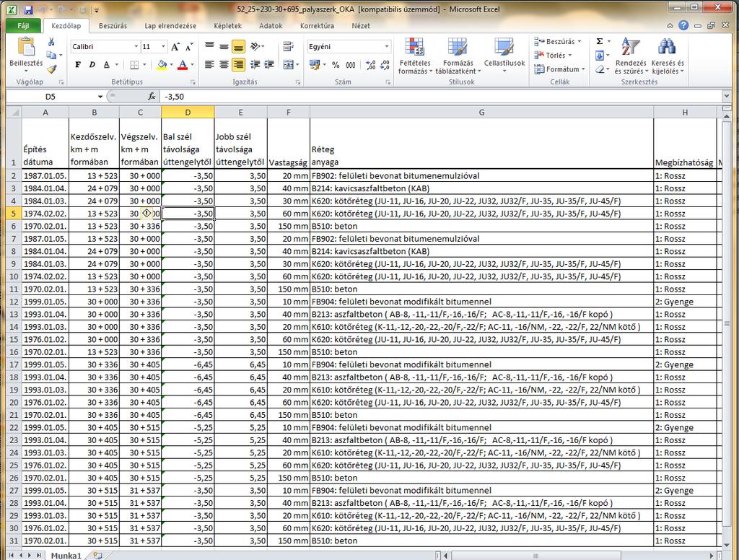The image size is (739, 560).
Task: Align text left
Action: 210,64
